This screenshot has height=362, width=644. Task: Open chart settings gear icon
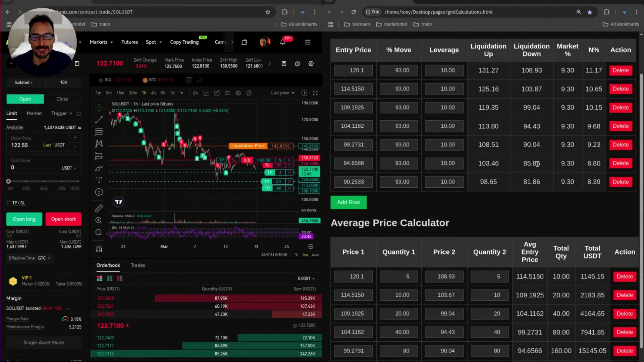click(x=238, y=93)
